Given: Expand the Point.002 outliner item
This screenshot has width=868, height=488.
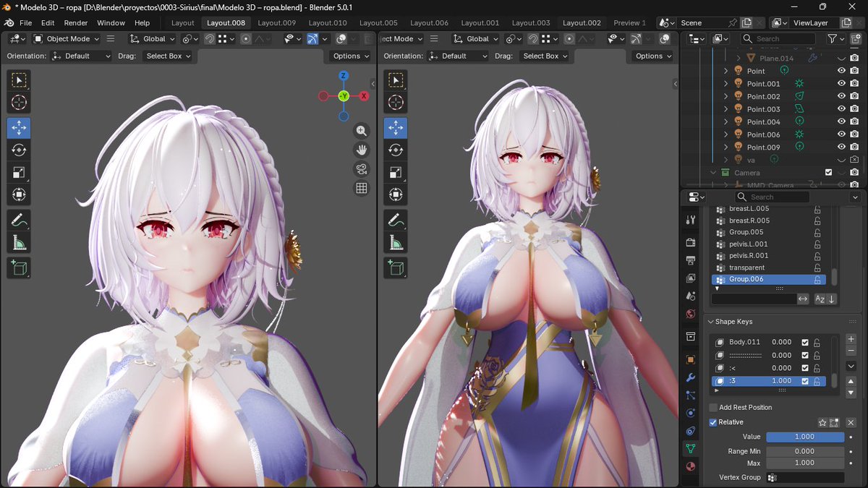Looking at the screenshot, I should [x=726, y=96].
